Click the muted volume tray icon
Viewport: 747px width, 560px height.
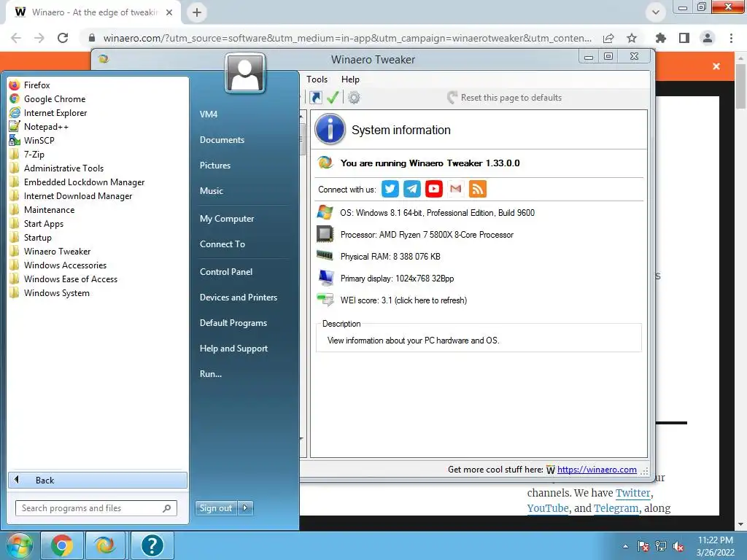678,546
